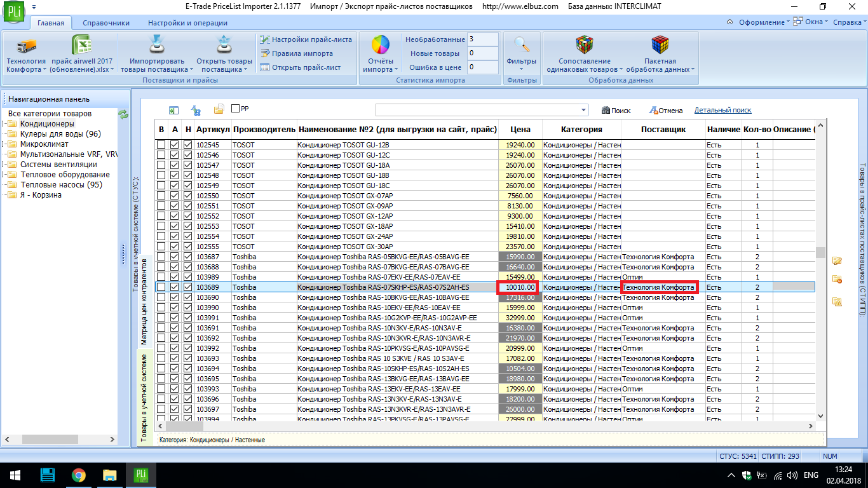868x488 pixels.
Task: Click the grid vertical scrollbar thumb
Action: click(820, 252)
